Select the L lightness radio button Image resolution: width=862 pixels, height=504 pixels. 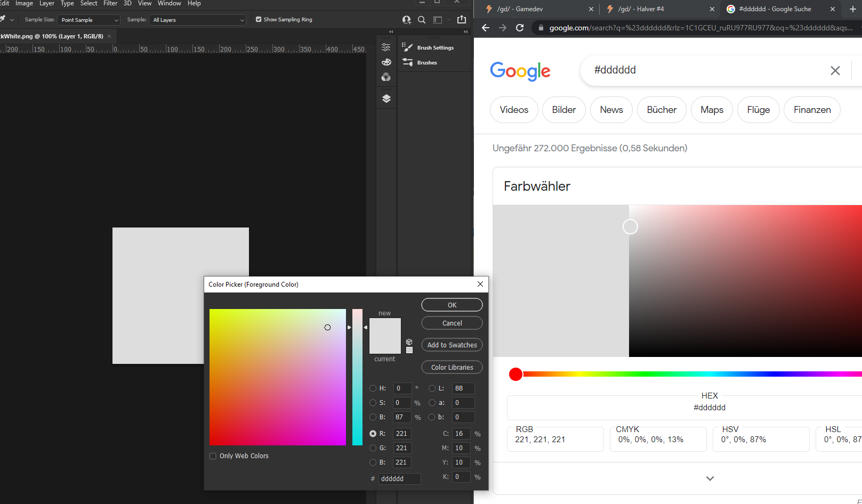pyautogui.click(x=432, y=388)
